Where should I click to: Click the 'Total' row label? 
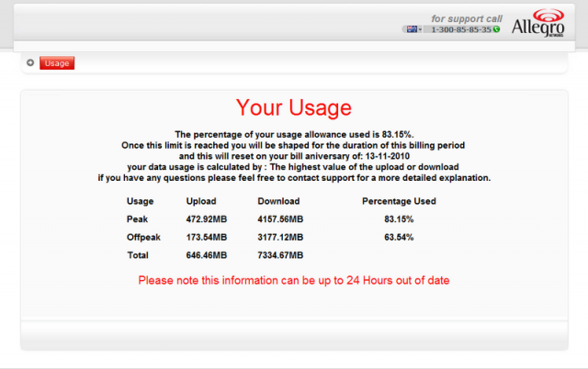138,255
